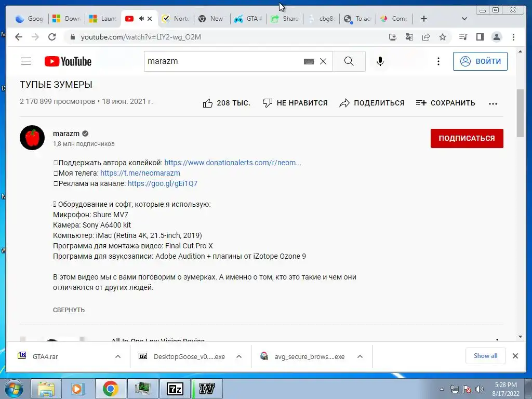532x399 pixels.
Task: Click the page vertical scrollbar thumb
Action: (x=521, y=113)
